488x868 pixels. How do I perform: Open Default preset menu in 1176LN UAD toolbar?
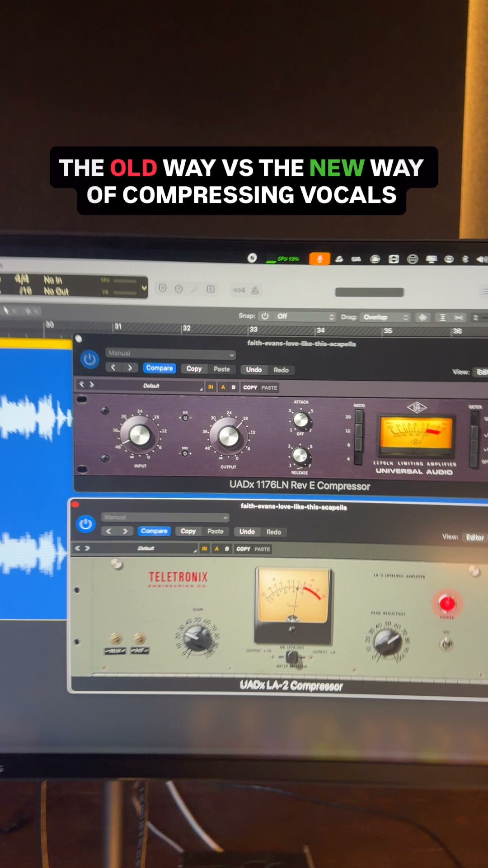coord(152,386)
